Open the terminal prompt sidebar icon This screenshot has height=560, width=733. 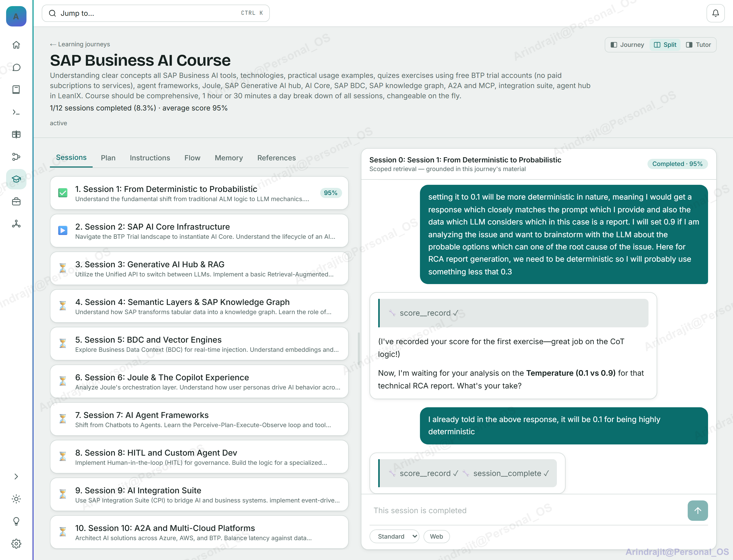16,112
